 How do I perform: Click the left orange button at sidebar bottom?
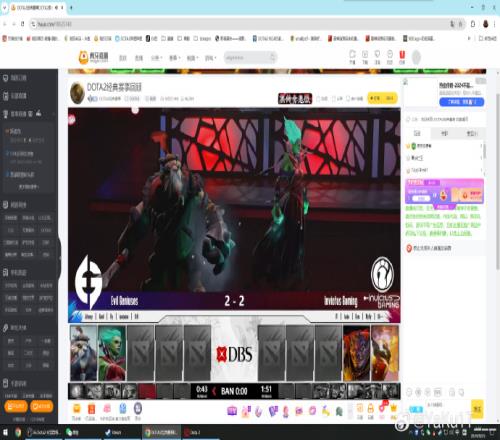click(16, 406)
